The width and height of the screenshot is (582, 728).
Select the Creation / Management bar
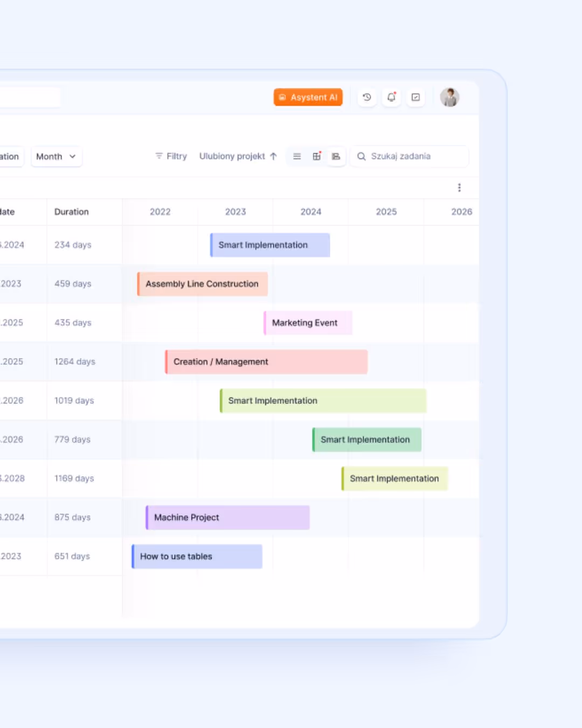[x=266, y=362]
